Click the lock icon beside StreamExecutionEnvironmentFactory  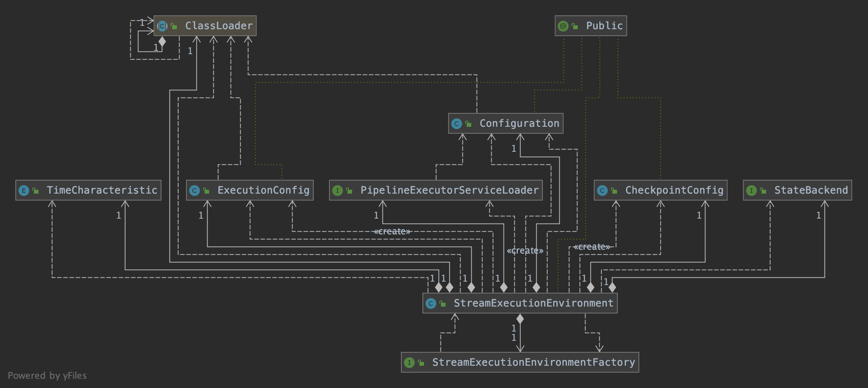pos(421,363)
